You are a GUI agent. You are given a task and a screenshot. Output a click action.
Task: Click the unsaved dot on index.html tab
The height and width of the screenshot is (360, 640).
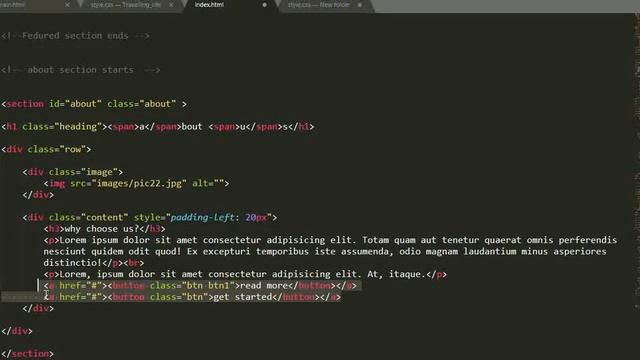tap(264, 5)
